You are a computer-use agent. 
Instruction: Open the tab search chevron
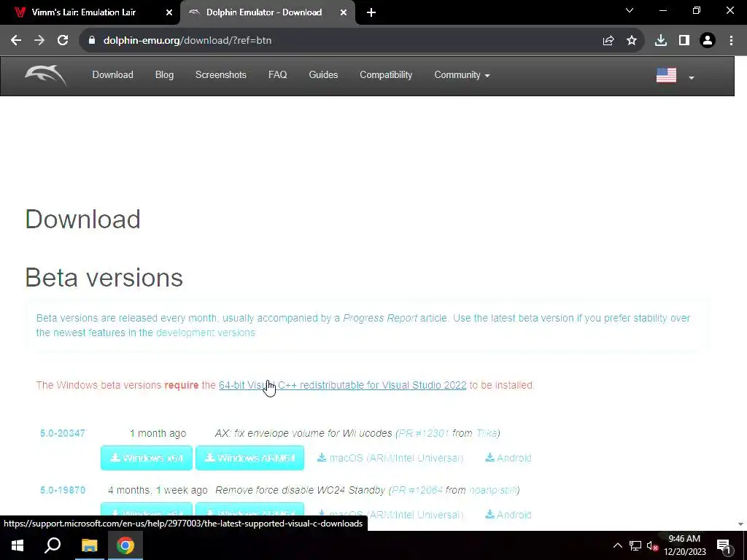[630, 10]
